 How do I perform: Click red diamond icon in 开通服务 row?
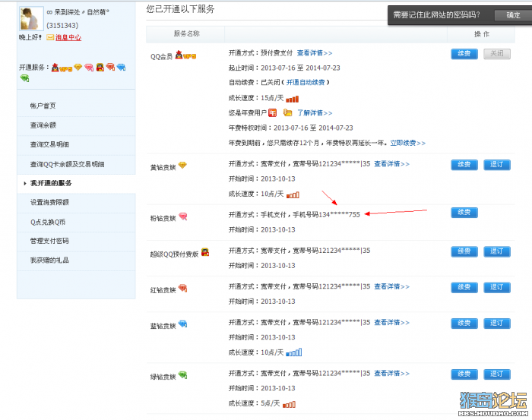(x=110, y=67)
